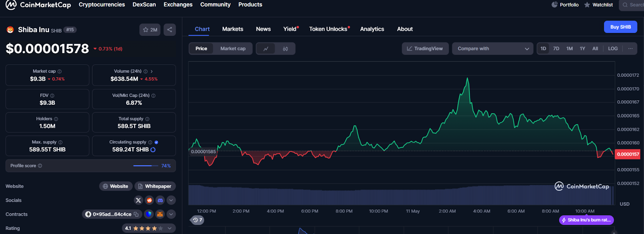Switch chart to Market cap view
This screenshot has width=644, height=234.
pyautogui.click(x=233, y=49)
